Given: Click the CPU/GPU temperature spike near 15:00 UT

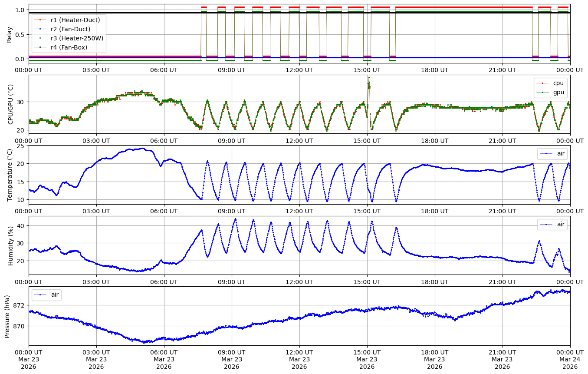Looking at the screenshot, I should [369, 79].
